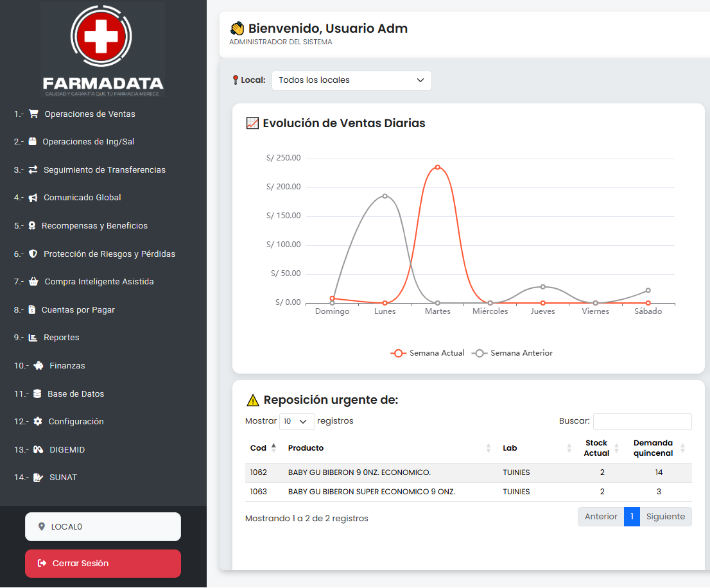Viewport: 710px width, 588px height.
Task: Click the transfer arrows icon for Seguimiento
Action: (x=33, y=170)
